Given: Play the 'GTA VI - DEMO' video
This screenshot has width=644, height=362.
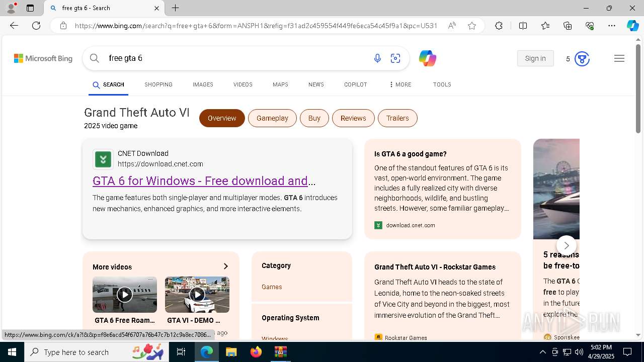Looking at the screenshot, I should (197, 295).
